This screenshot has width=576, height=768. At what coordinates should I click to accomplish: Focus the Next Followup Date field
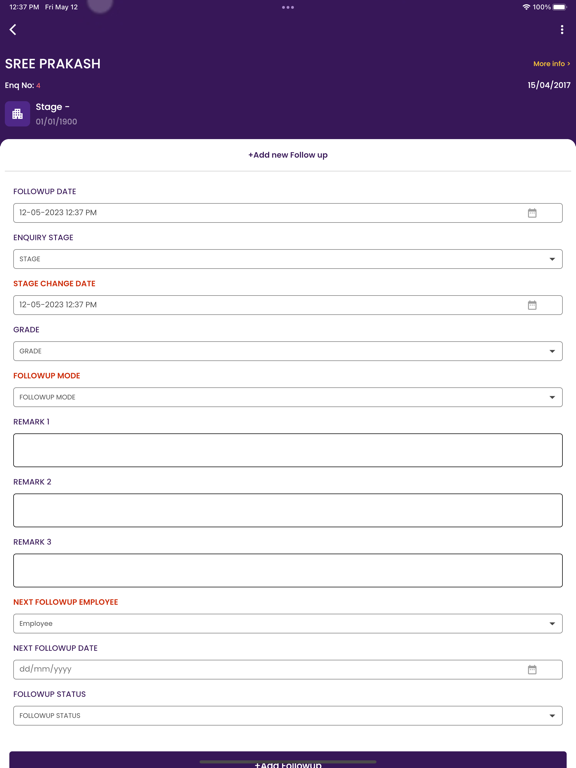point(288,670)
